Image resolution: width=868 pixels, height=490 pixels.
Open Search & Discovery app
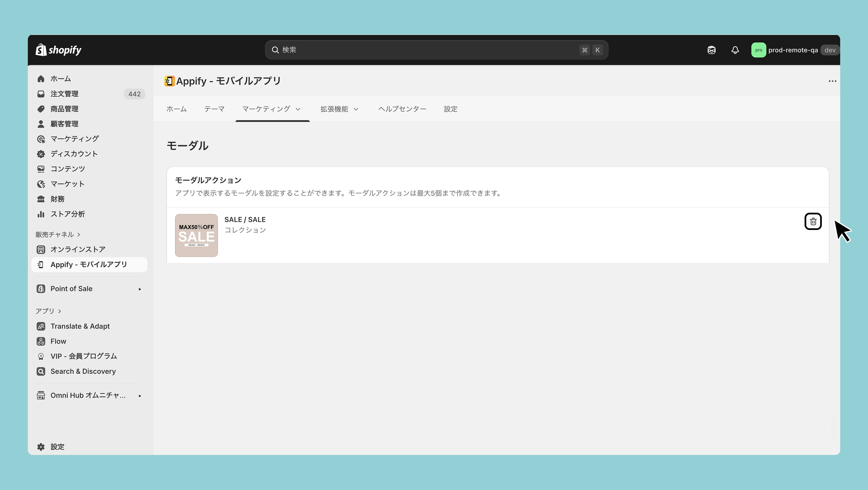[83, 371]
